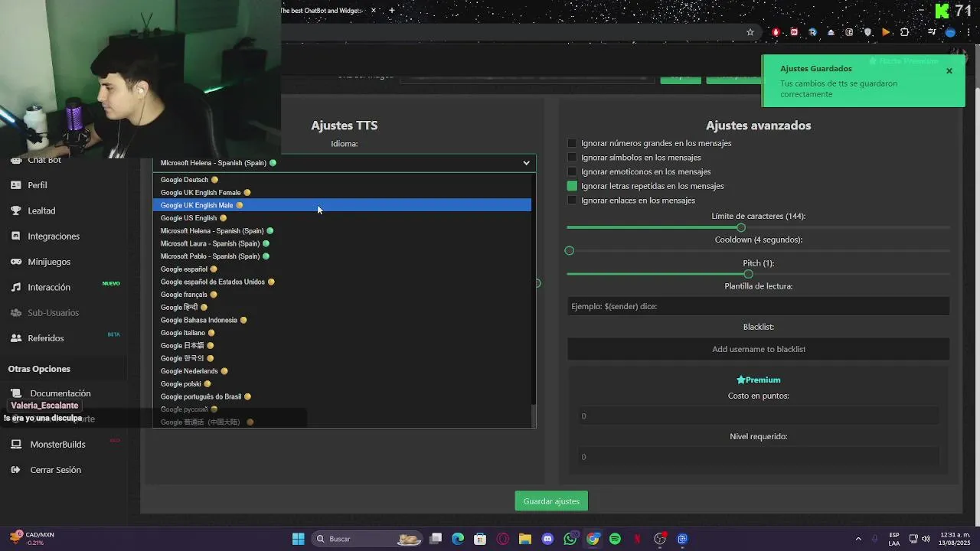Click Guardar ajustes button
The image size is (980, 551).
point(551,501)
